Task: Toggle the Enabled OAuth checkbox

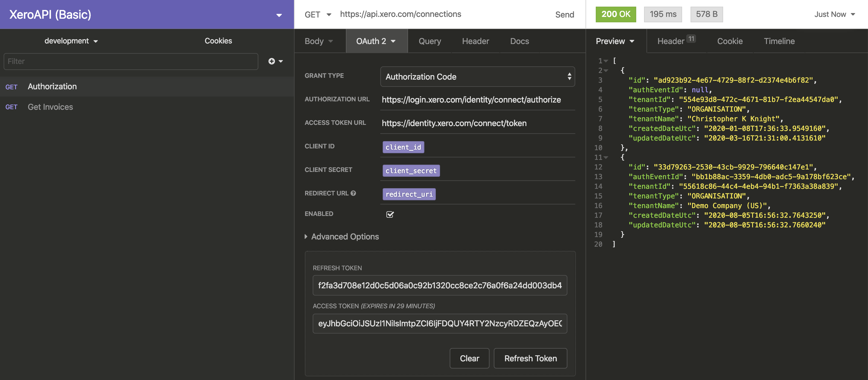Action: (x=390, y=214)
